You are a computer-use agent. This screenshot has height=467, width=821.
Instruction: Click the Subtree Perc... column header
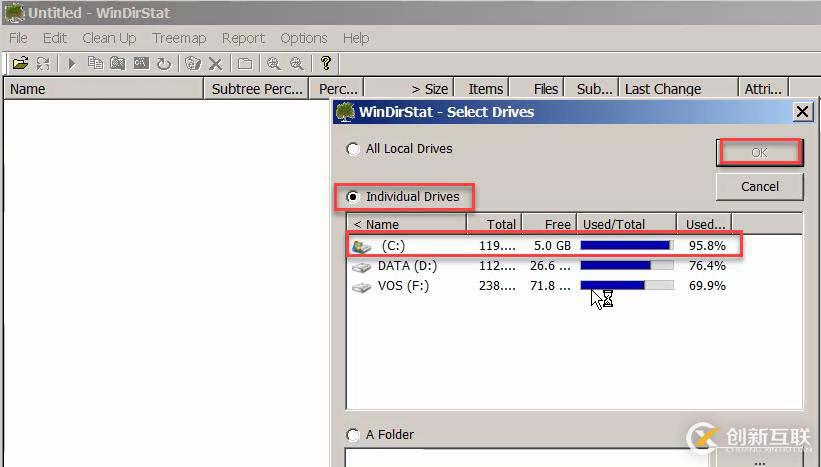256,88
